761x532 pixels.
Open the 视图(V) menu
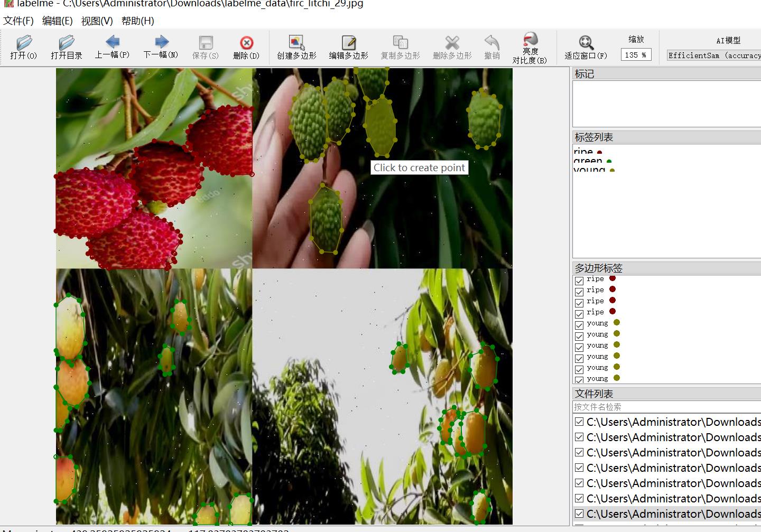coord(97,21)
